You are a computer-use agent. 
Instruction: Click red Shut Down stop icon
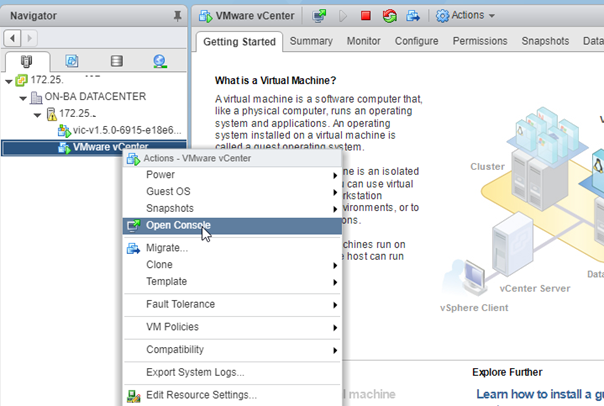[x=366, y=16]
